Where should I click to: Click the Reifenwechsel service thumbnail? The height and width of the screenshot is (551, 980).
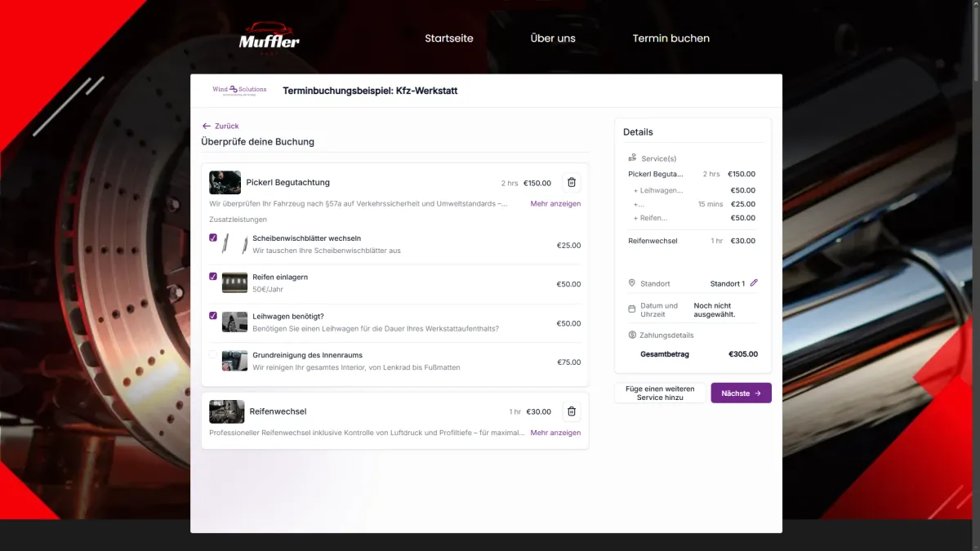226,411
